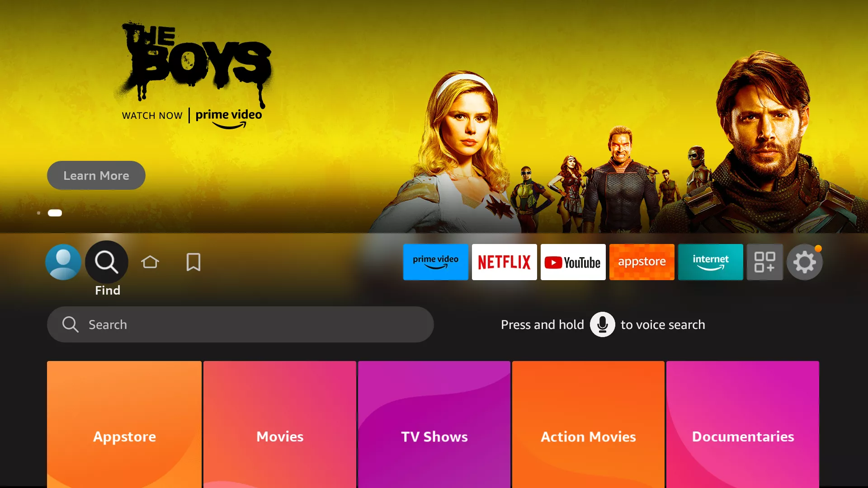Navigate to second carousel slide dot

55,213
